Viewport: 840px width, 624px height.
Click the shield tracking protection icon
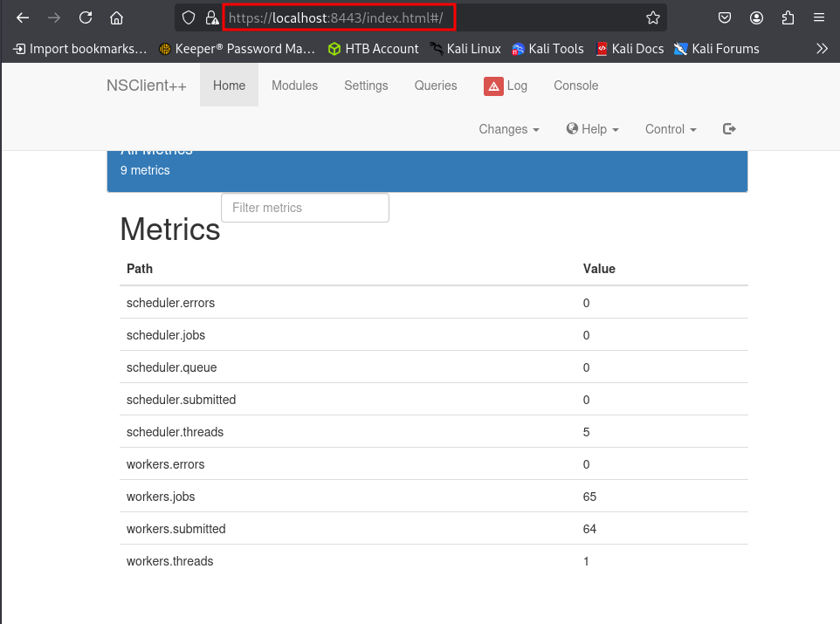189,17
